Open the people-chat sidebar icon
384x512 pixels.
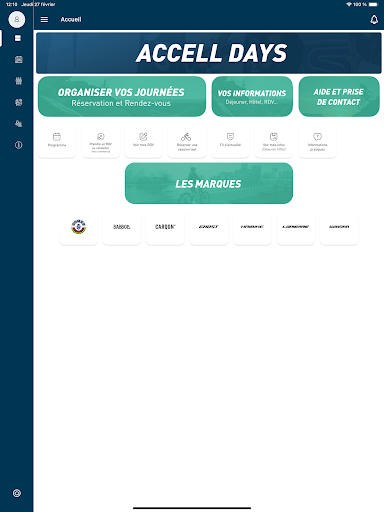pyautogui.click(x=19, y=124)
